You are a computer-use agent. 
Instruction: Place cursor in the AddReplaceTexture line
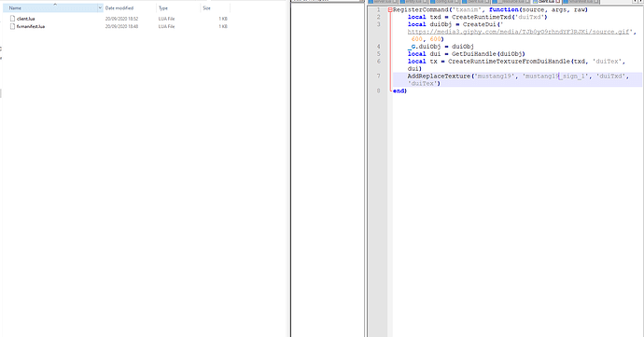click(x=517, y=76)
